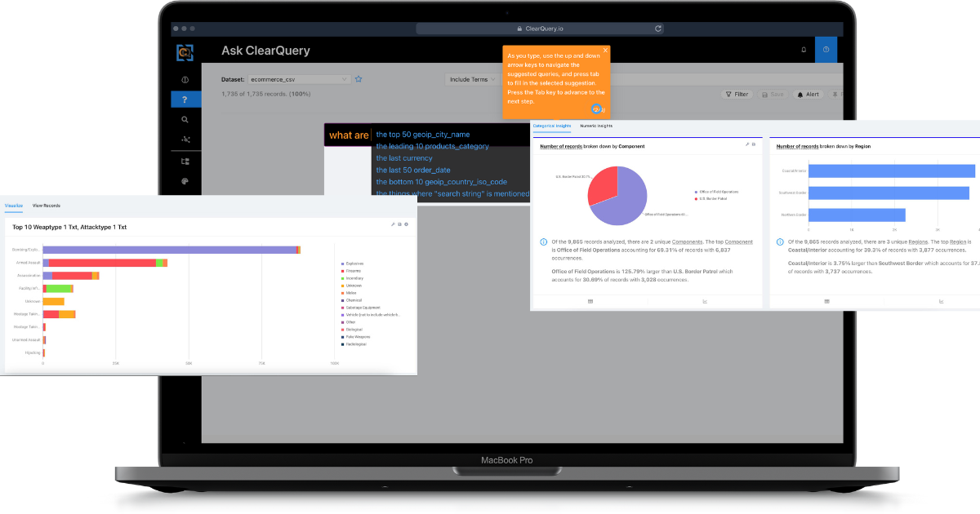Open the search panel in the sidebar
Image resolution: width=980 pixels, height=514 pixels.
coord(185,119)
